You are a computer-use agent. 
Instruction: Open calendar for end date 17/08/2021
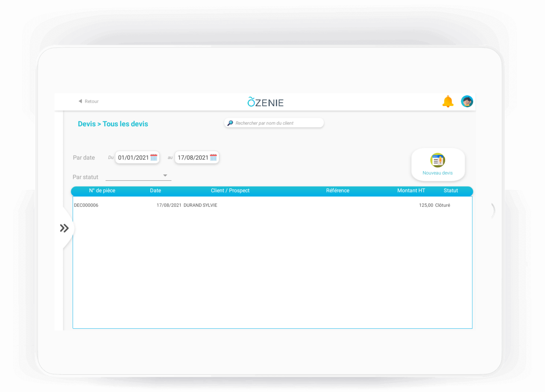213,157
